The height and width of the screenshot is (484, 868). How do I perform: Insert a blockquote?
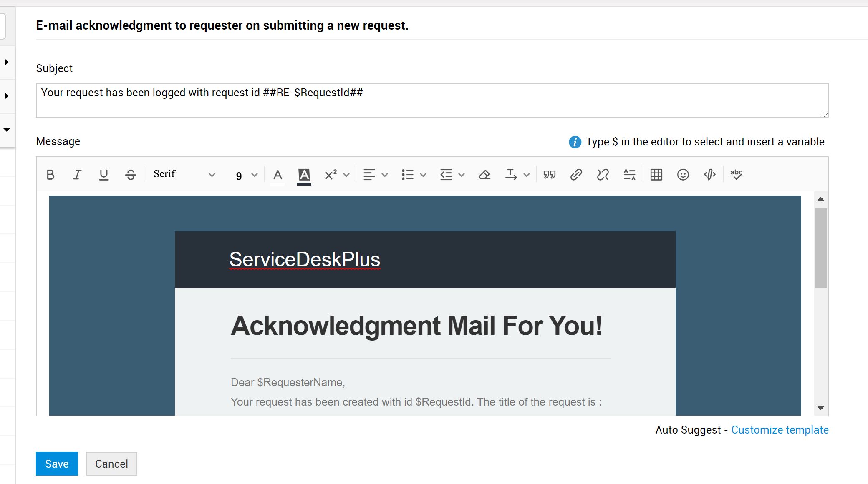[549, 175]
